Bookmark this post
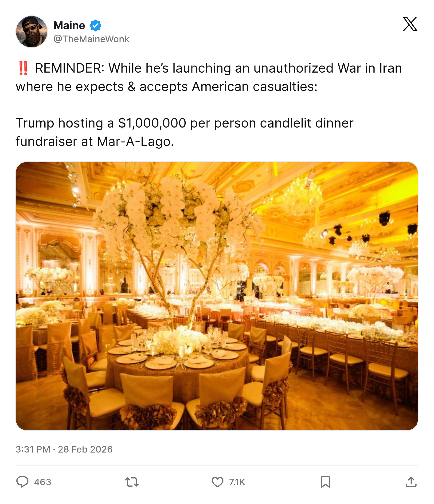434x504 pixels. [325, 482]
